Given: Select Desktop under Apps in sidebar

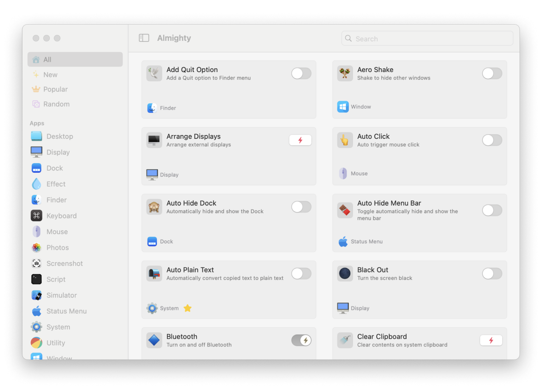Looking at the screenshot, I should [75, 136].
